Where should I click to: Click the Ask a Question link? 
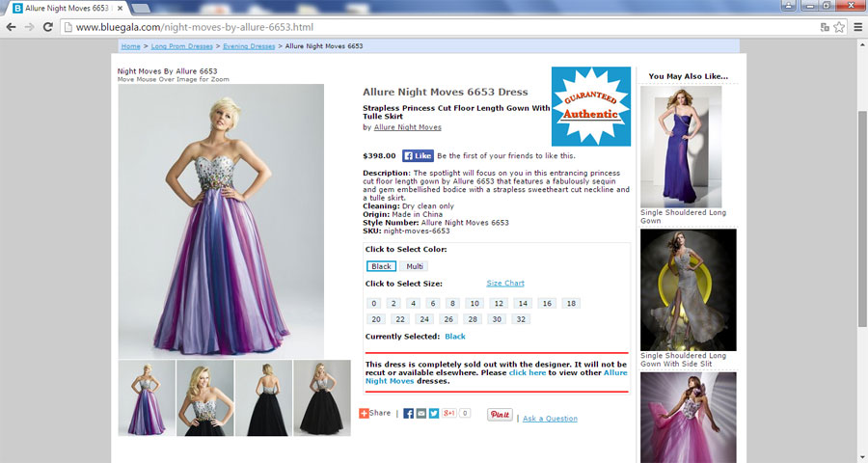click(550, 419)
